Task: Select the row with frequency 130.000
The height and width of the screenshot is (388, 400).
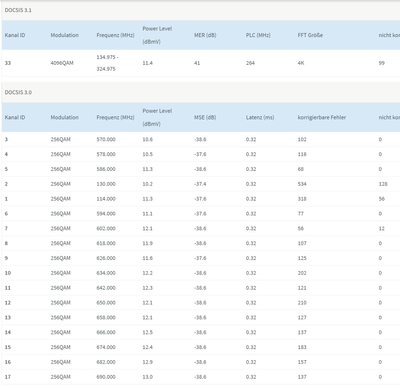Action: pos(201,184)
